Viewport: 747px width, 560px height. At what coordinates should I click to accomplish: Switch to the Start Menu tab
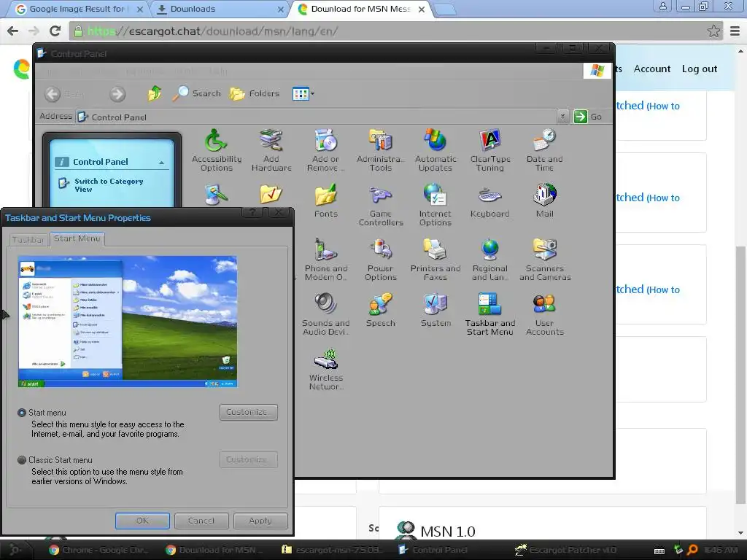click(77, 238)
